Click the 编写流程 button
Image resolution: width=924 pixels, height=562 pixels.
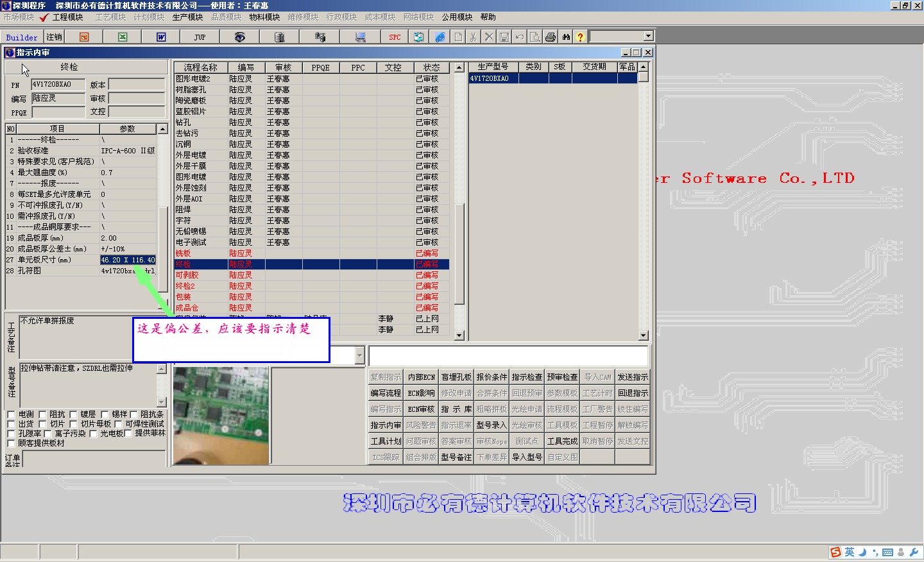click(x=386, y=393)
